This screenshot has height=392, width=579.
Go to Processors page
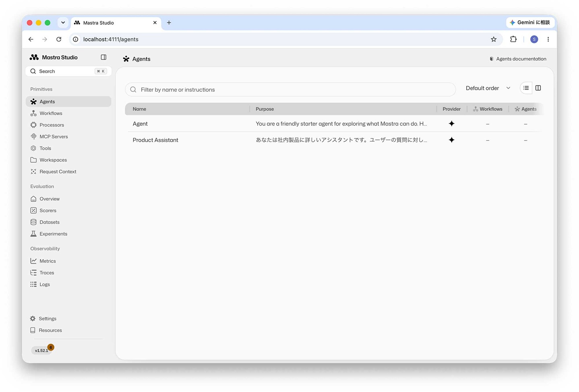click(x=68, y=125)
